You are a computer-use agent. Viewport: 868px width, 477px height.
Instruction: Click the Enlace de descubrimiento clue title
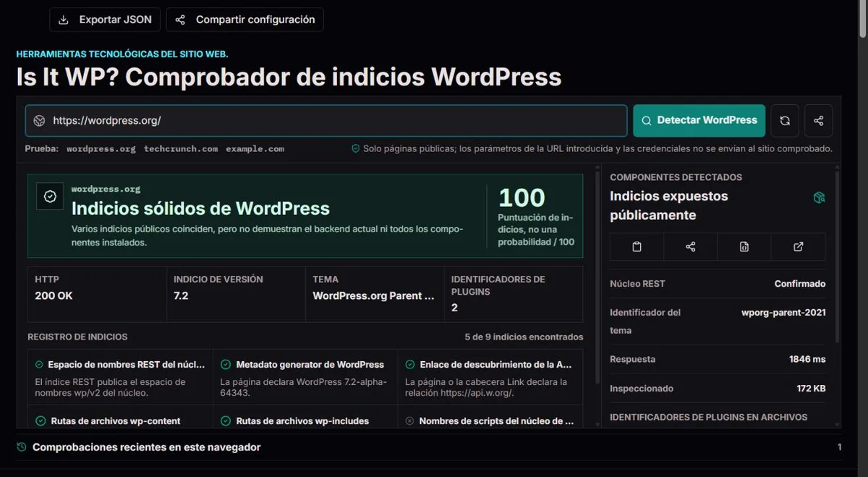point(496,365)
